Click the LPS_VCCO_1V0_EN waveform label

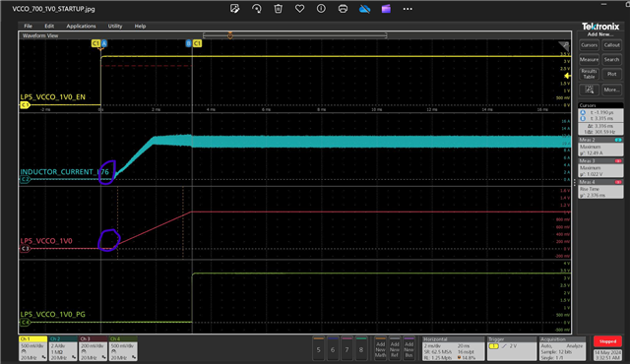click(x=52, y=96)
